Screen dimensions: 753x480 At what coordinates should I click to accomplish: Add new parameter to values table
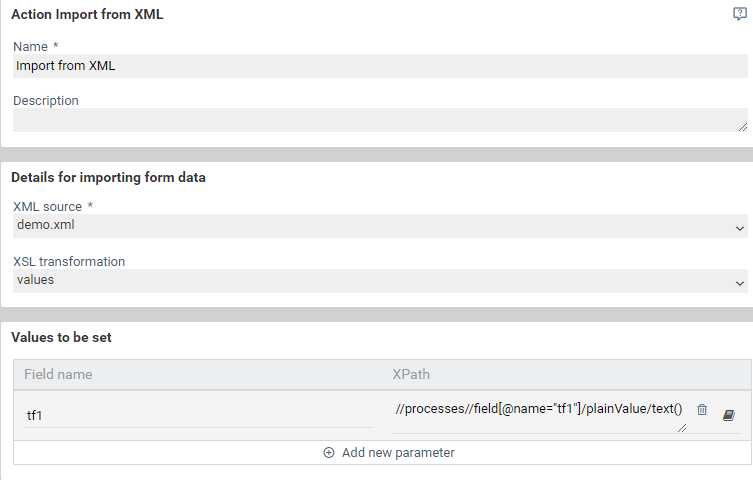click(389, 453)
